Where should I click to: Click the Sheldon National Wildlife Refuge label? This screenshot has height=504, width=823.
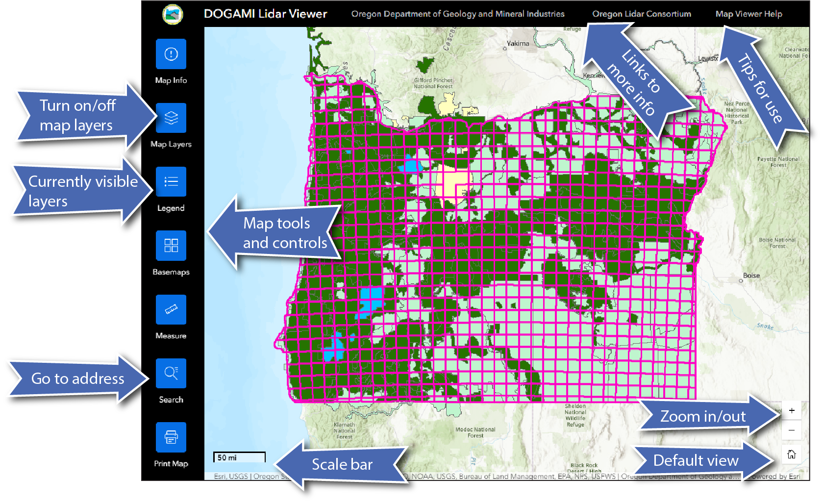point(575,415)
